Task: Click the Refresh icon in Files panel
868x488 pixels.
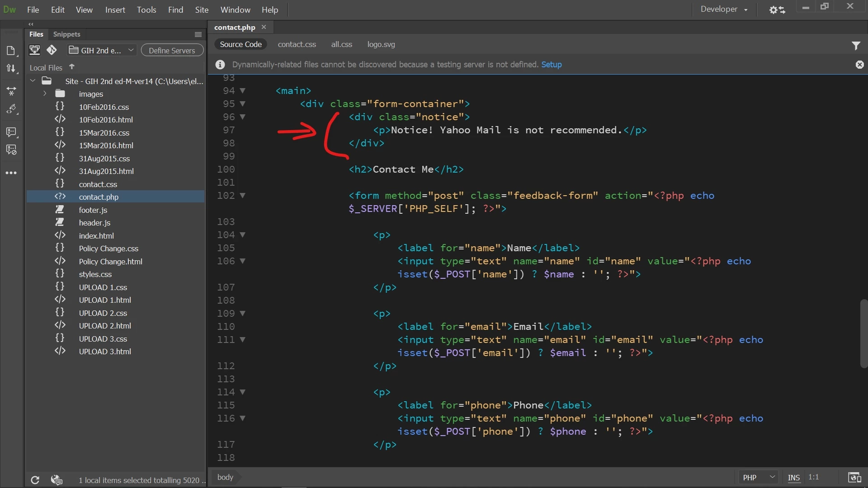Action: pyautogui.click(x=35, y=480)
